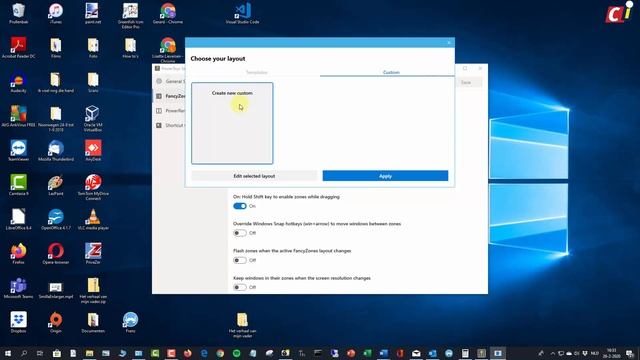Switch to the Templates tab
This screenshot has width=640, height=360.
tap(256, 72)
